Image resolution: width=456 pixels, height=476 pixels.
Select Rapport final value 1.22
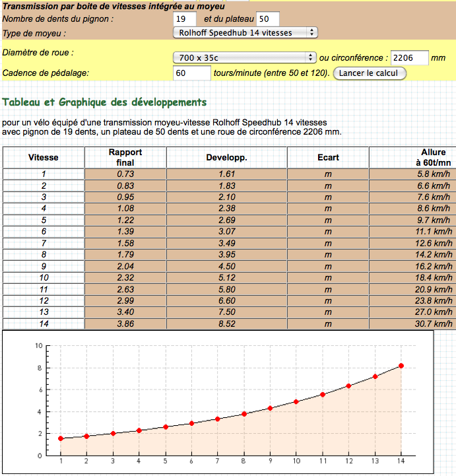tap(125, 220)
